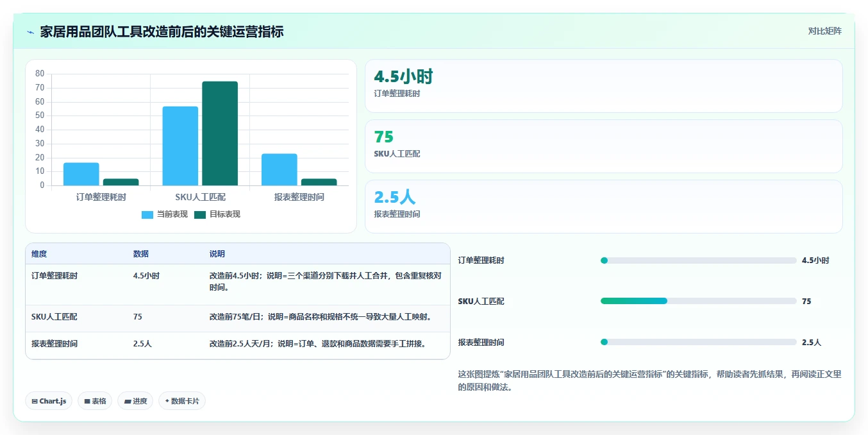Image resolution: width=868 pixels, height=435 pixels.
Task: Click the 维度 column header
Action: pyautogui.click(x=39, y=254)
